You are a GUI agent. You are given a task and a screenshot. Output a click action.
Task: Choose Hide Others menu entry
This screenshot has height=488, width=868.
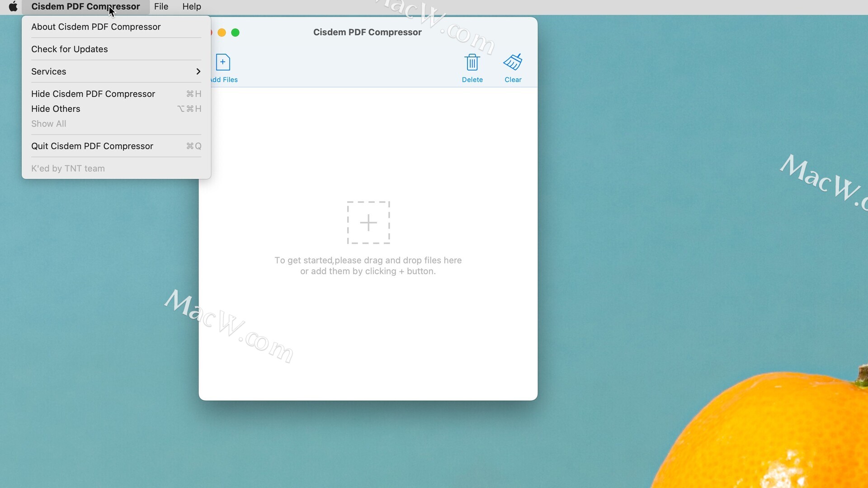(x=116, y=109)
